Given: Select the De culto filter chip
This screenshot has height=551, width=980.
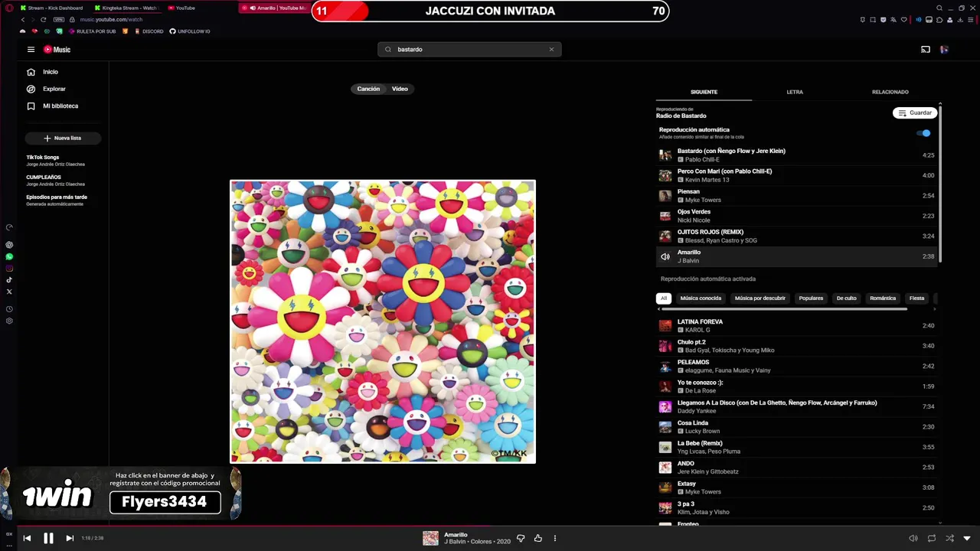Looking at the screenshot, I should pyautogui.click(x=846, y=298).
